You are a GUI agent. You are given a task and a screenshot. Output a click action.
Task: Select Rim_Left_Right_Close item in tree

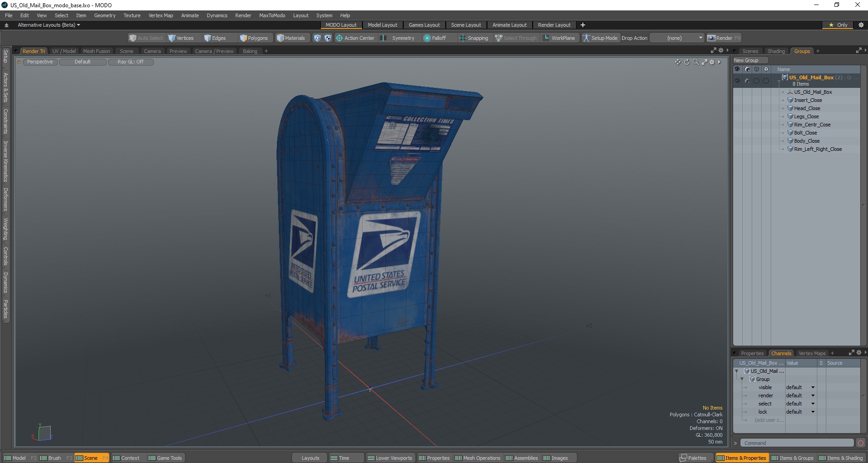point(818,149)
